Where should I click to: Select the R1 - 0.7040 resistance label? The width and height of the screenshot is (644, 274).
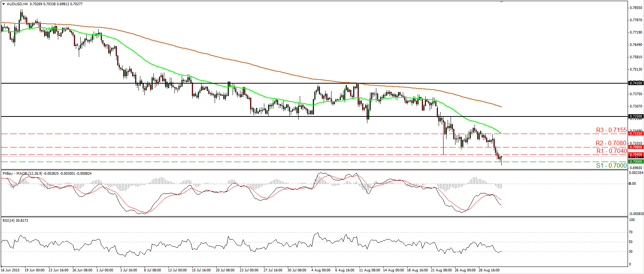point(612,151)
